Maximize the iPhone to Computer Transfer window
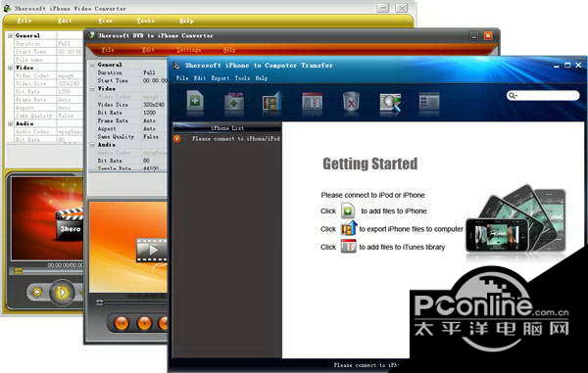588x373 pixels. coord(567,66)
